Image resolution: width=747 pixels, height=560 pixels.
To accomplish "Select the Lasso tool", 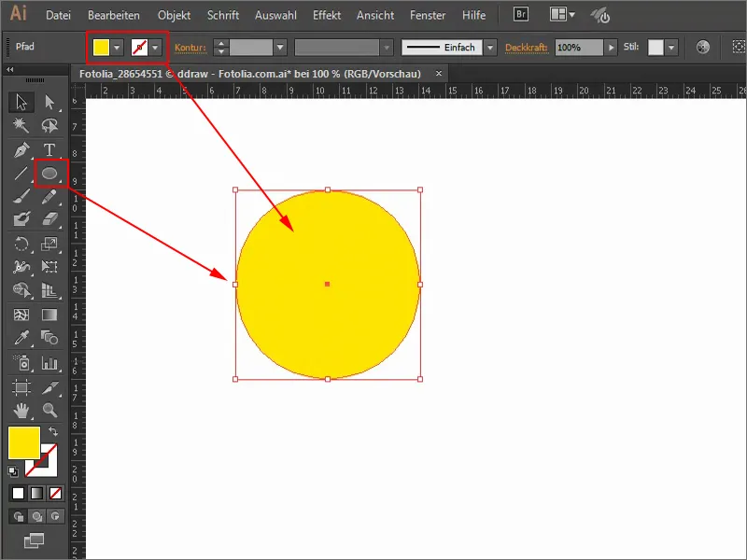I will pyautogui.click(x=49, y=125).
